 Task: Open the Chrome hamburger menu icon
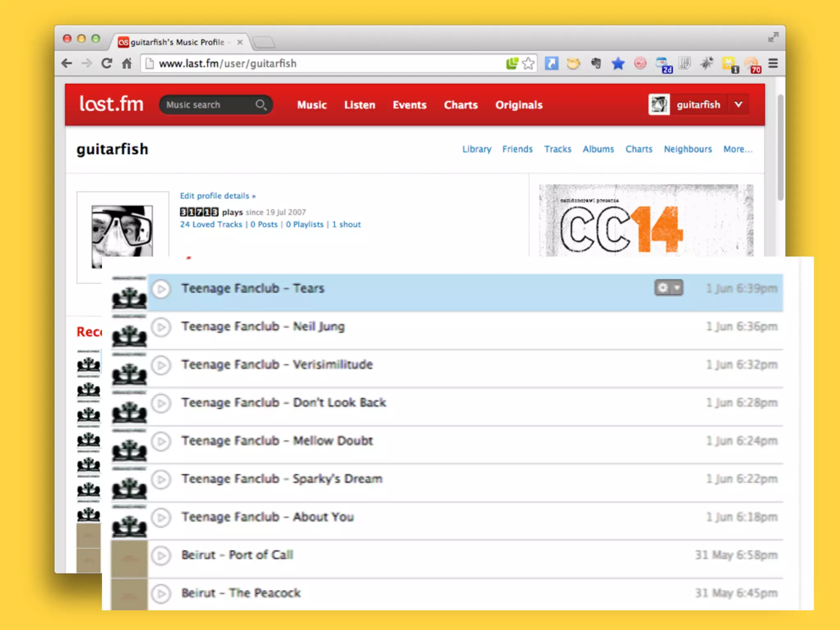[x=773, y=64]
